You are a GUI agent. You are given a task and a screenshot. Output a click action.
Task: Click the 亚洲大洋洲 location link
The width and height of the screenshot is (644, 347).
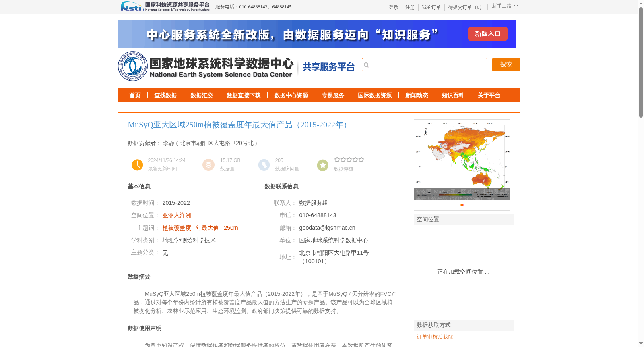177,215
